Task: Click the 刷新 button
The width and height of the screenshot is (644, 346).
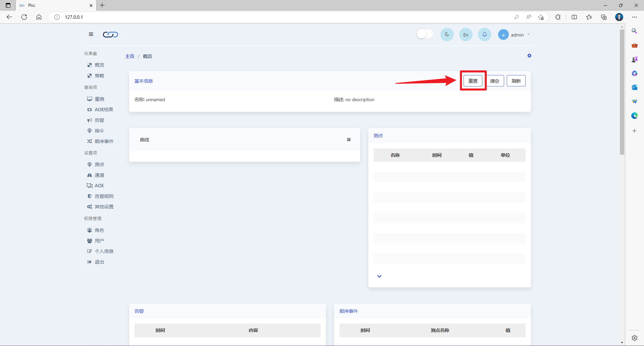Action: (516, 81)
